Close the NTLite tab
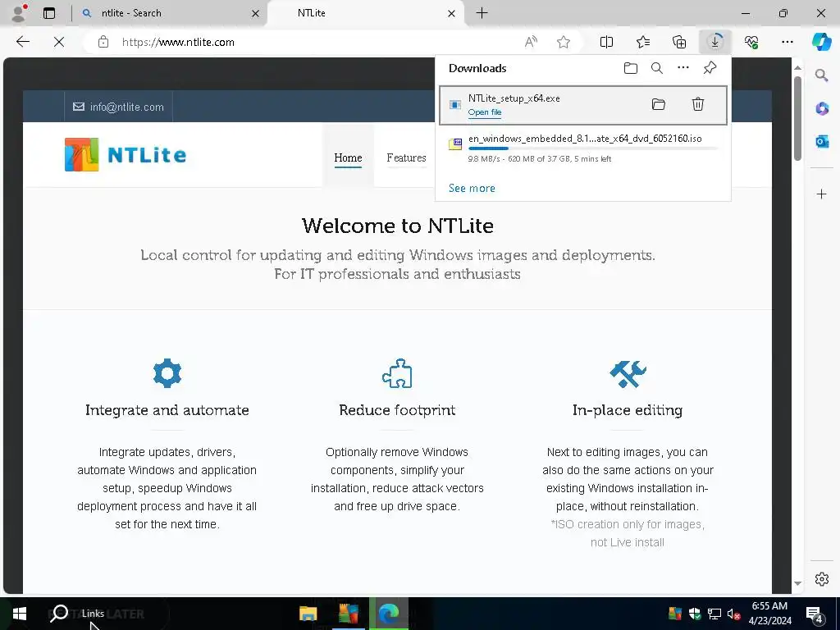This screenshot has width=840, height=630. (x=452, y=13)
